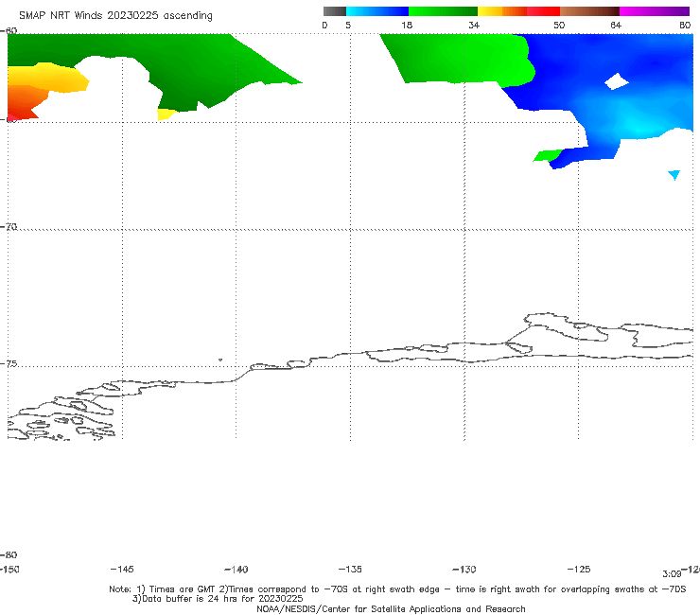The width and height of the screenshot is (700, 615).
Task: Click the swath time label '3:09'
Action: [x=672, y=574]
